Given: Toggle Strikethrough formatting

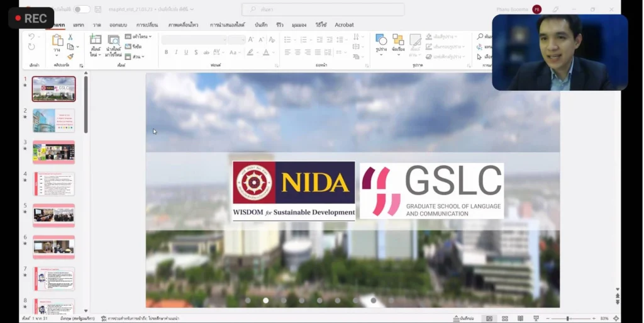Looking at the screenshot, I should [206, 52].
